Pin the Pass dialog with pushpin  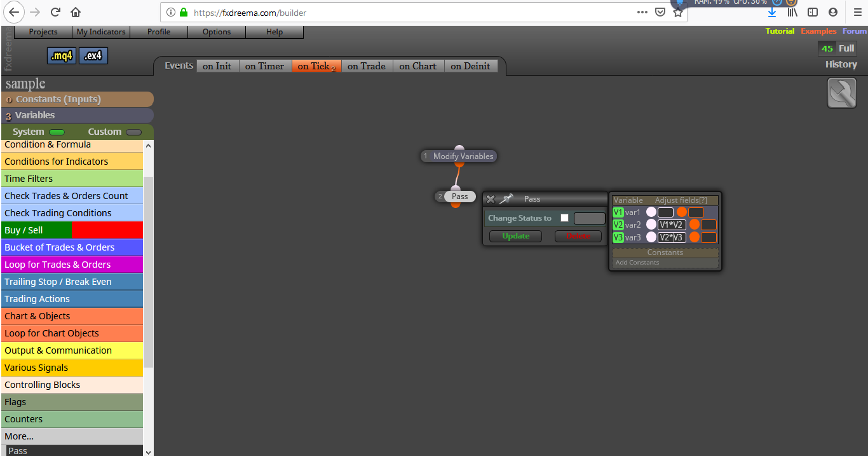click(506, 199)
